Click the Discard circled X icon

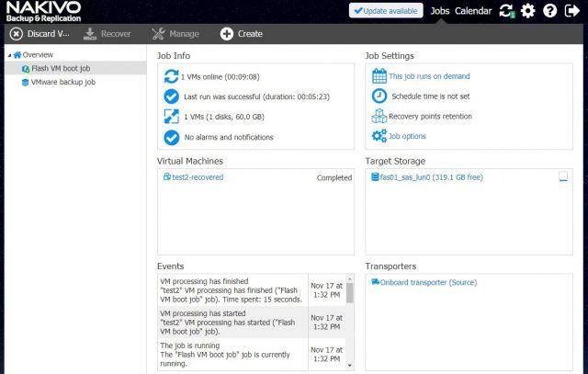17,34
